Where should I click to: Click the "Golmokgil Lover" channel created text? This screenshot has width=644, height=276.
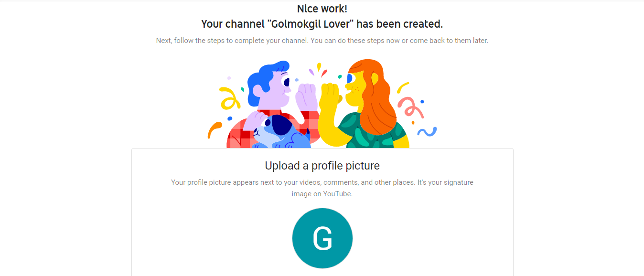coord(322,24)
